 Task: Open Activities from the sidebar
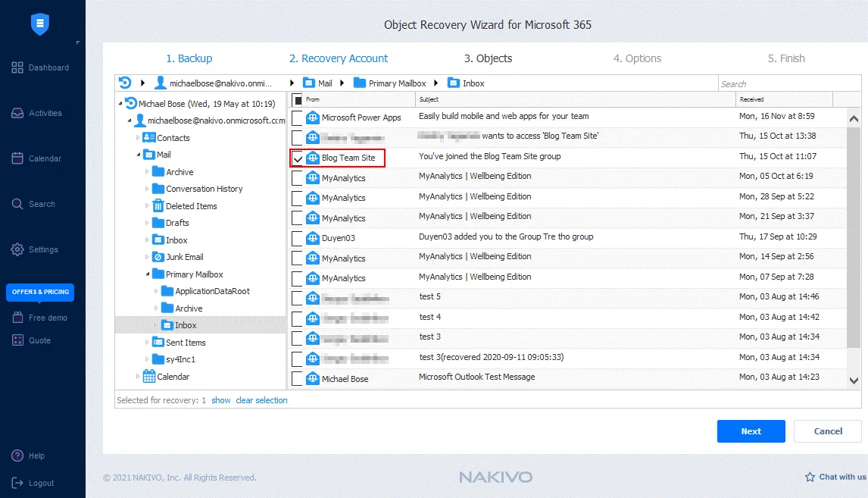(x=17, y=114)
